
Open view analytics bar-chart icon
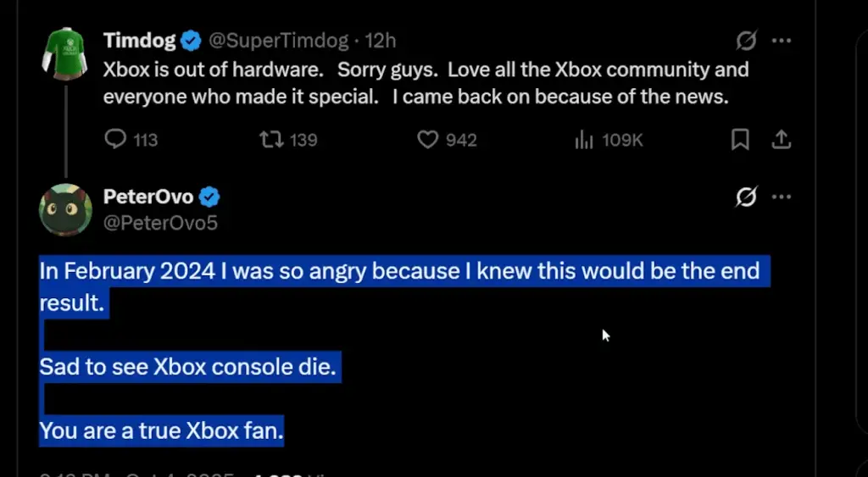pos(584,140)
